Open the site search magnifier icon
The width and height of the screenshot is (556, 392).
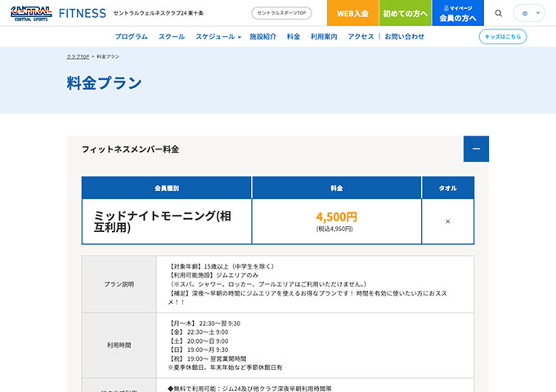tap(498, 13)
